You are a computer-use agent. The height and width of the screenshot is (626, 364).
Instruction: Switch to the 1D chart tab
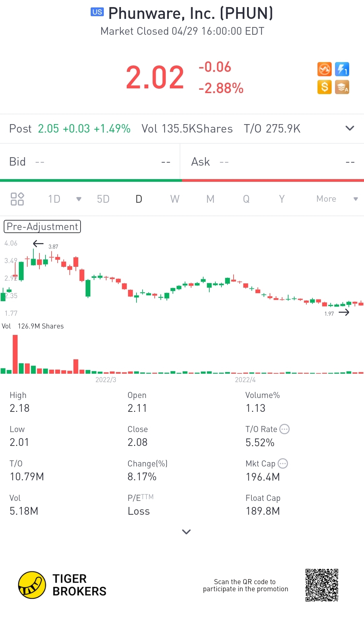coord(54,199)
